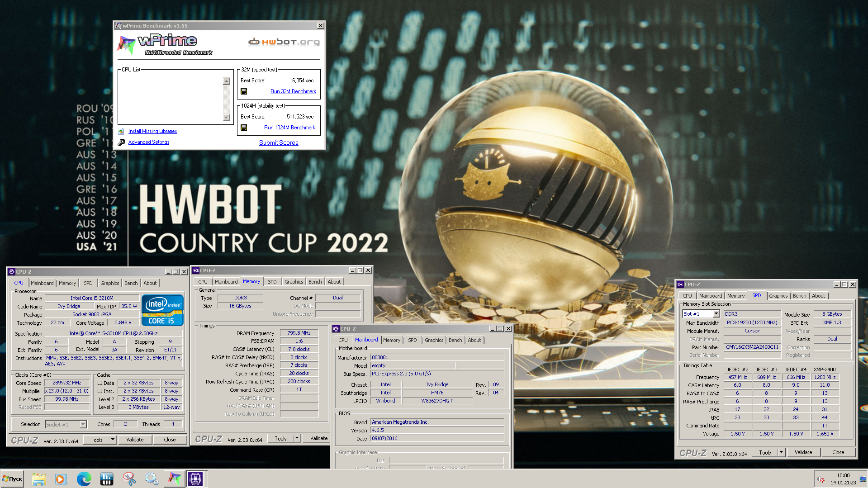The image size is (868, 488).
Task: Open the Install Missing Libraries link
Action: pos(152,131)
